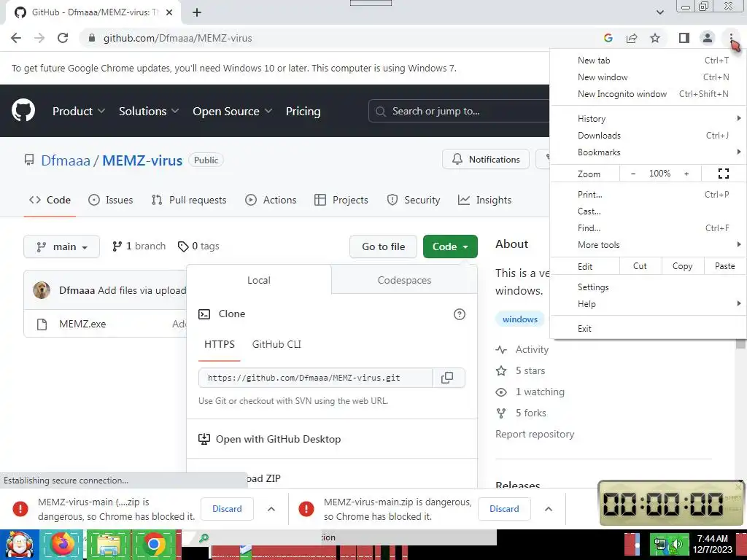Expand options for first blocked download
Viewport: 747px width, 560px height.
271,509
